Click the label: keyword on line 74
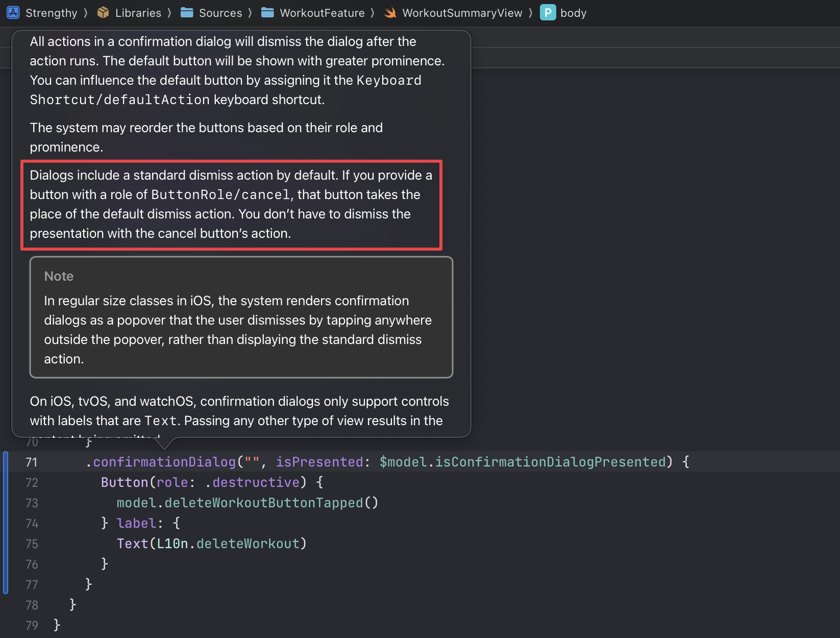Image resolution: width=840 pixels, height=638 pixels. point(140,523)
